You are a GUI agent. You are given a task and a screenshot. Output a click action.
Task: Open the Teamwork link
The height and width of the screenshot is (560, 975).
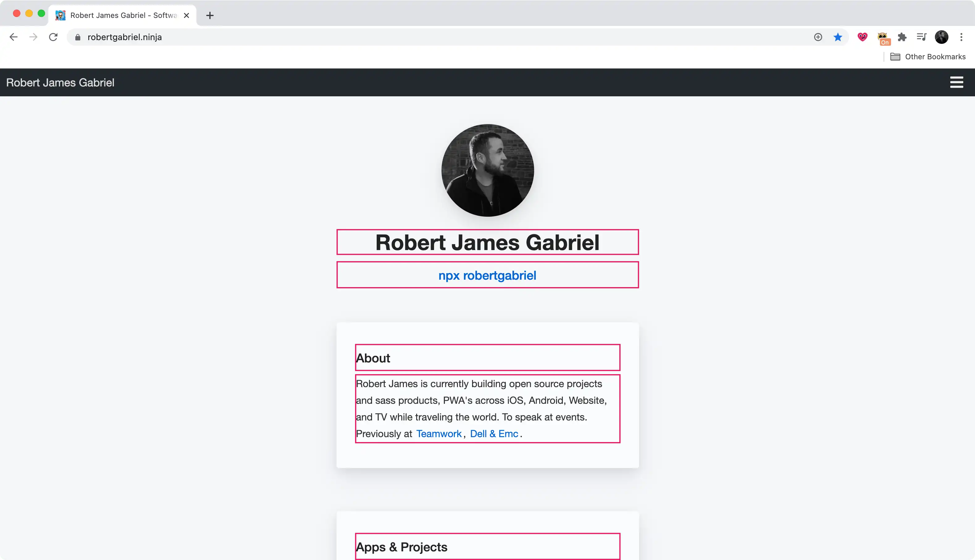(439, 433)
